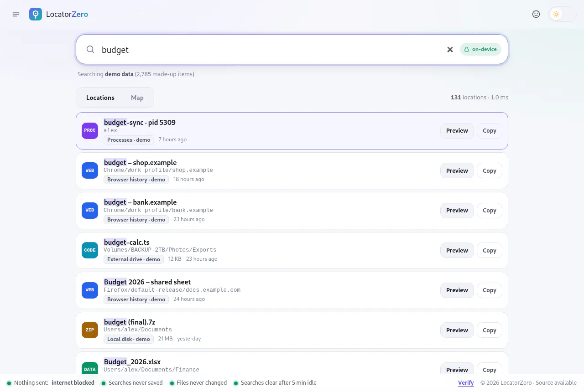Screen dimensions: 584x392
Task: Click the on-device lock badge
Action: click(480, 49)
